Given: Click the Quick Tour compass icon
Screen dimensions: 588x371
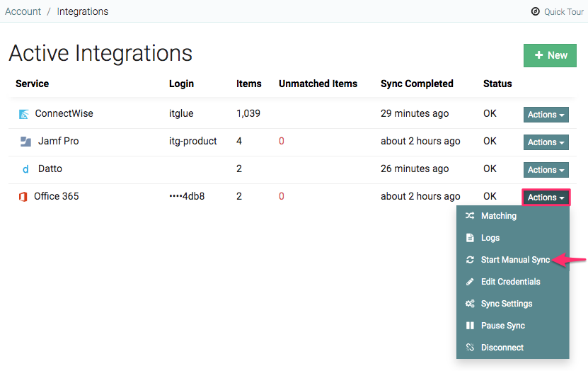Looking at the screenshot, I should (536, 11).
